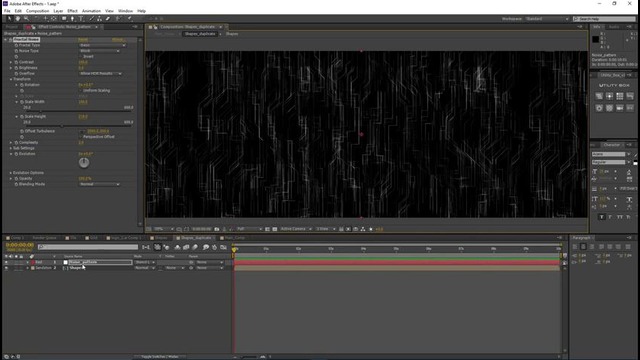640x360 pixels.
Task: Click the Evolution stopwatch icon
Action: tap(16, 154)
